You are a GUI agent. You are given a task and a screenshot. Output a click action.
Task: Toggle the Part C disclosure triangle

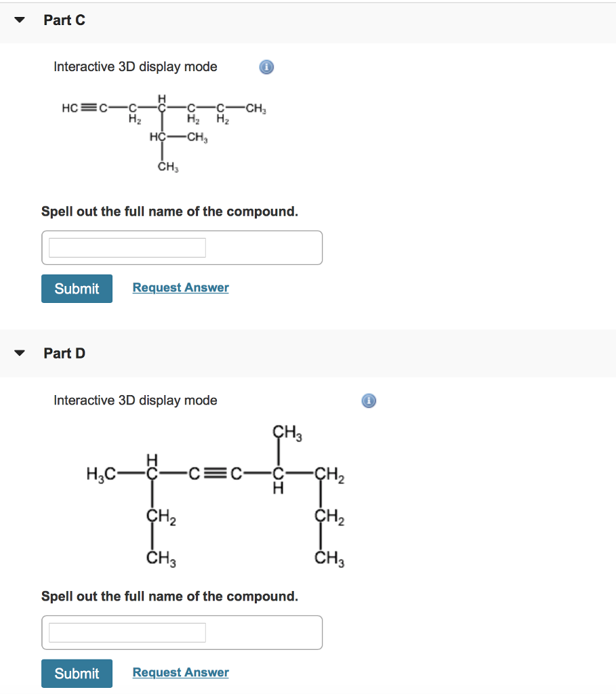pos(19,20)
